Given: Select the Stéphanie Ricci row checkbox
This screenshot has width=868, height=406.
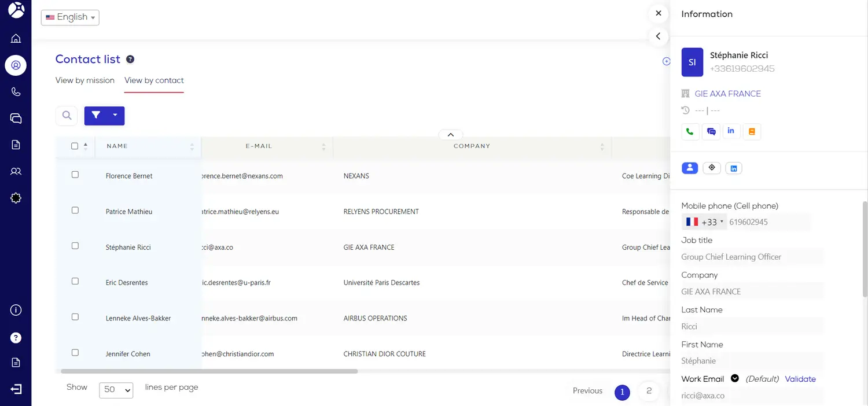Looking at the screenshot, I should point(75,246).
